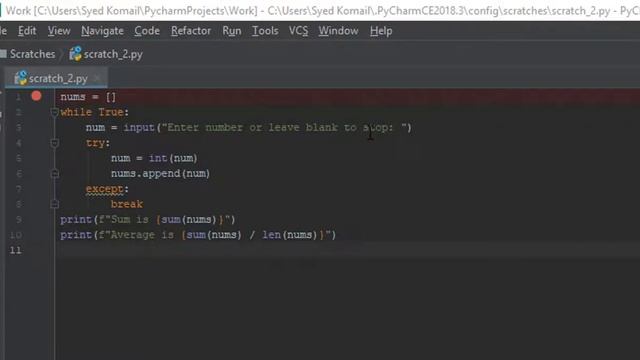Open the View menu
This screenshot has width=640, height=360.
(59, 31)
